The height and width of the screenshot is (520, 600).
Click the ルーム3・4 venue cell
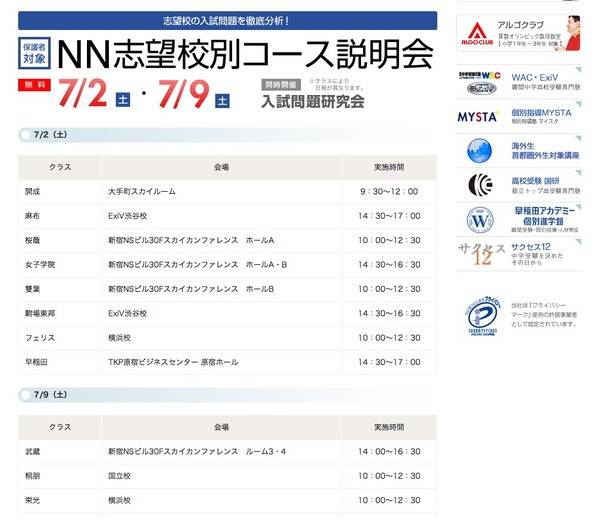[x=222, y=452]
